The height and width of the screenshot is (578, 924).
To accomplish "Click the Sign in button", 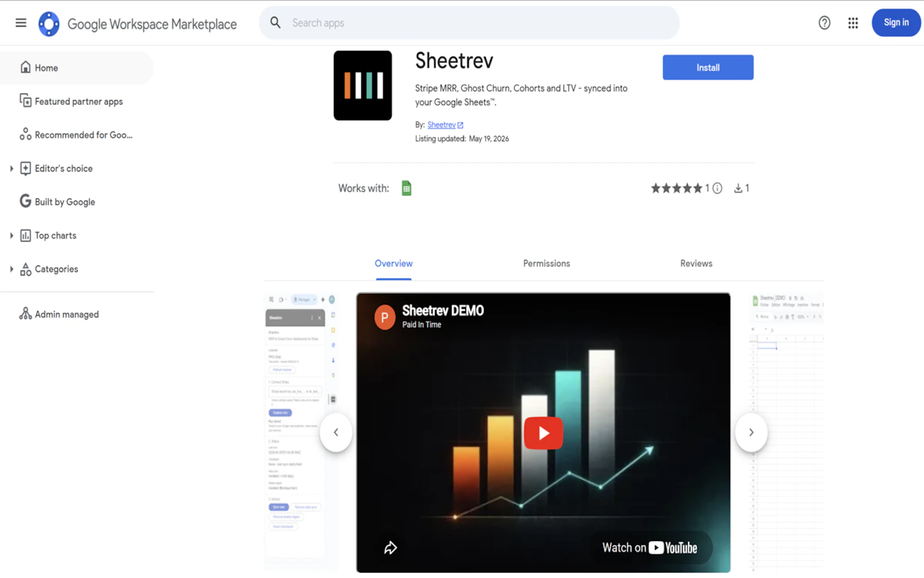I will pyautogui.click(x=896, y=23).
